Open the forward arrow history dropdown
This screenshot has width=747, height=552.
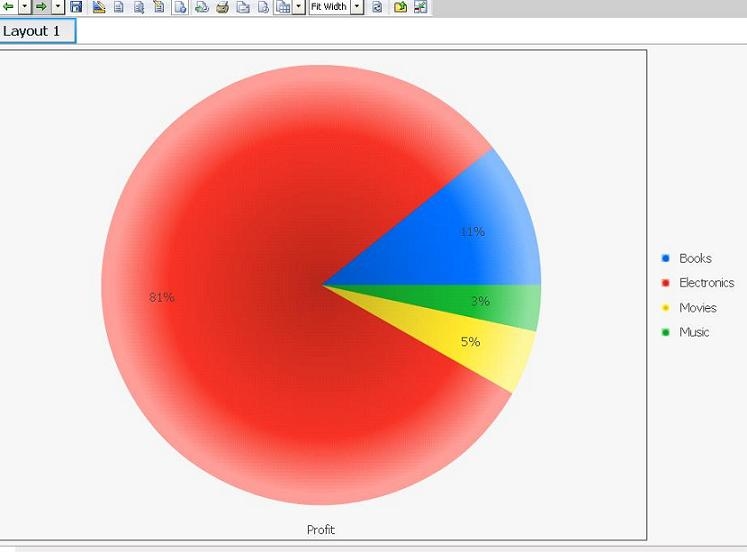tap(57, 7)
